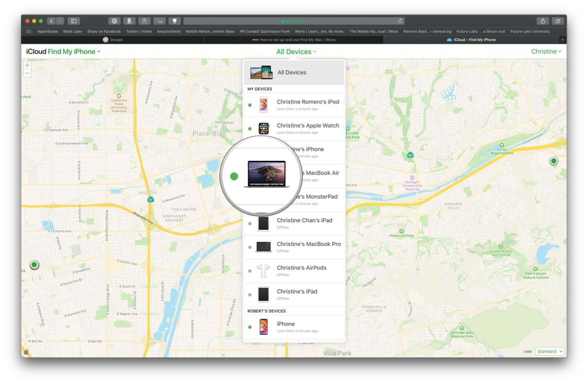Open the Share on Facebook bookmark

(104, 31)
